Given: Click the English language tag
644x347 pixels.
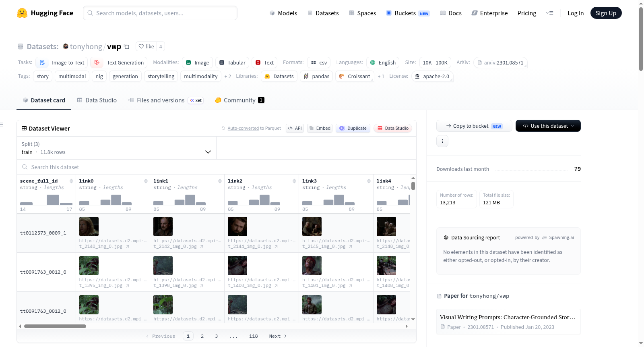Looking at the screenshot, I should [x=383, y=62].
